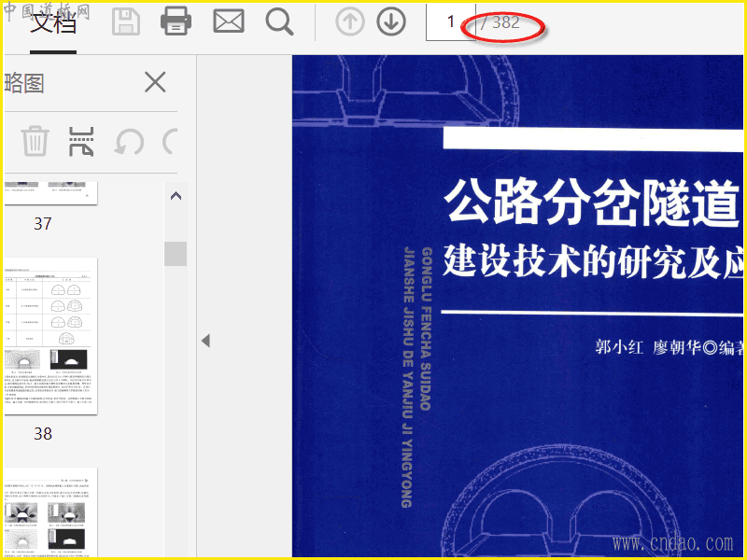Viewport: 747px width, 560px height.
Task: Go to next page down arrow
Action: point(391,21)
